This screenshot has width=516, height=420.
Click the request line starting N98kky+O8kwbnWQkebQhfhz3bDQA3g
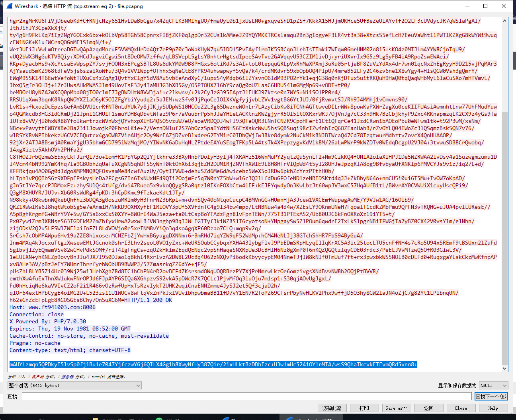click(212, 200)
